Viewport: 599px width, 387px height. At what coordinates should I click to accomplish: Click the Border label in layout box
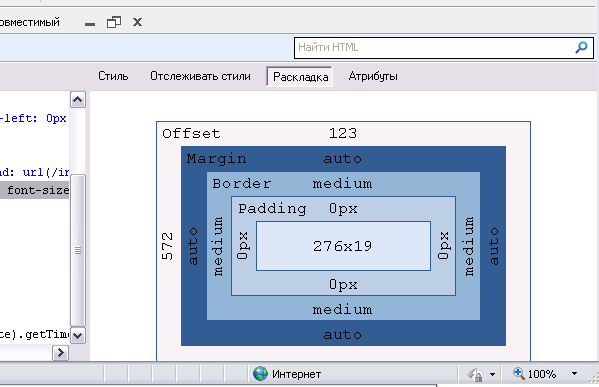242,184
